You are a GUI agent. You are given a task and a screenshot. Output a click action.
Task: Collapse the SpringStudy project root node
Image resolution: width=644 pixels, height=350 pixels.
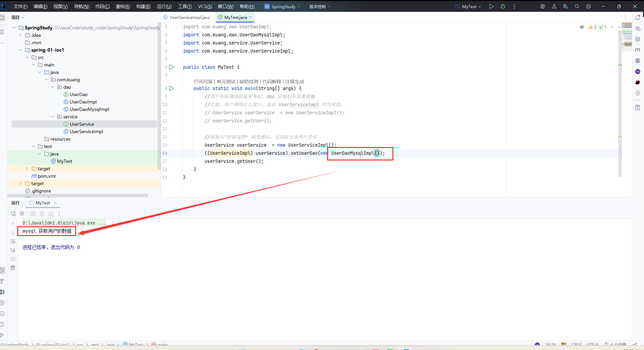click(x=14, y=28)
